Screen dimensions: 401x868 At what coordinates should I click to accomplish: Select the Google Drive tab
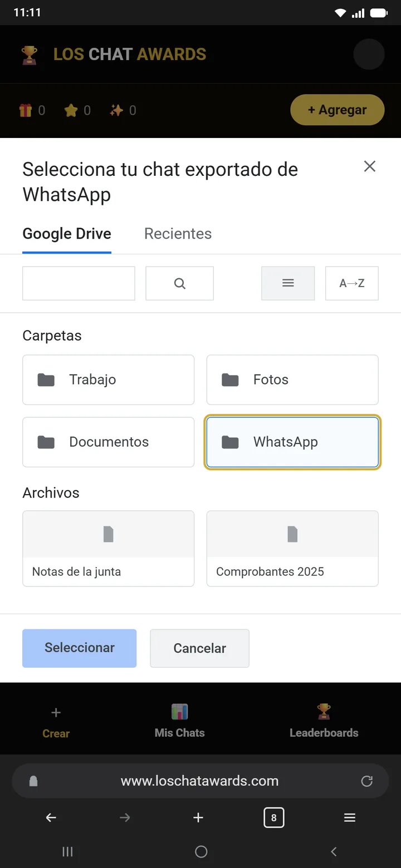(x=67, y=234)
